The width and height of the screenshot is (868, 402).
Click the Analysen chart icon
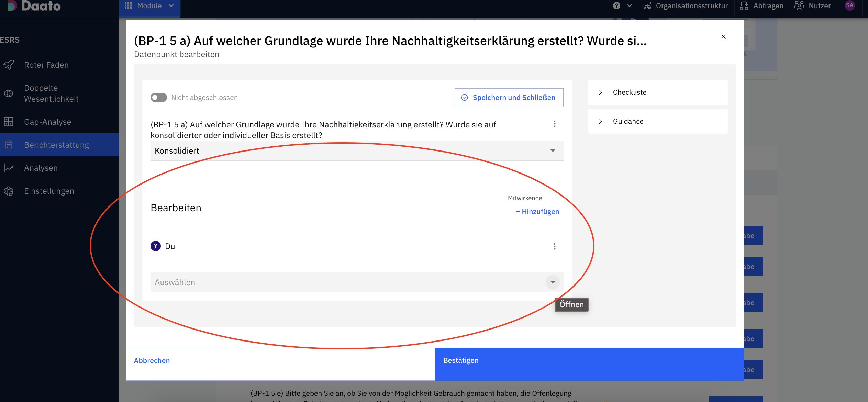coord(9,168)
